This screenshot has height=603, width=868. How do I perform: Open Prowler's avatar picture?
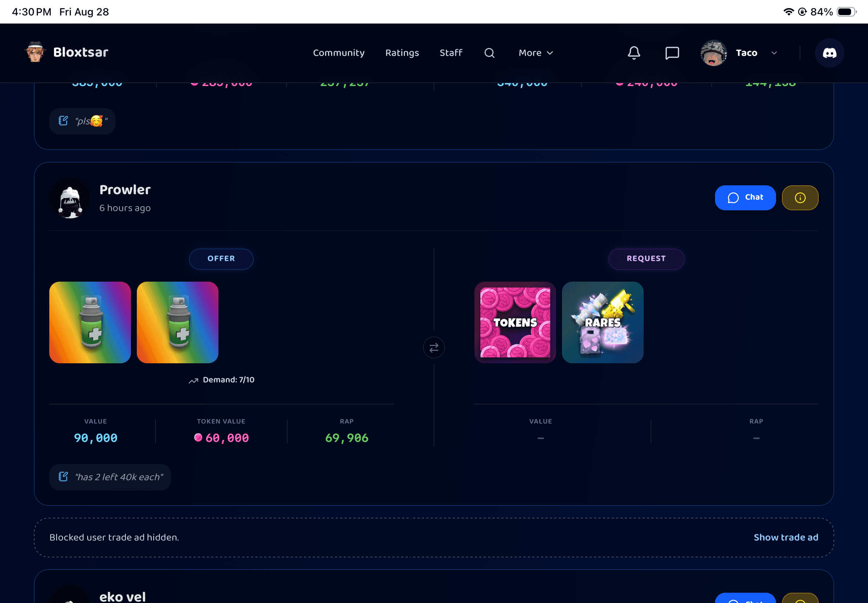(x=70, y=198)
